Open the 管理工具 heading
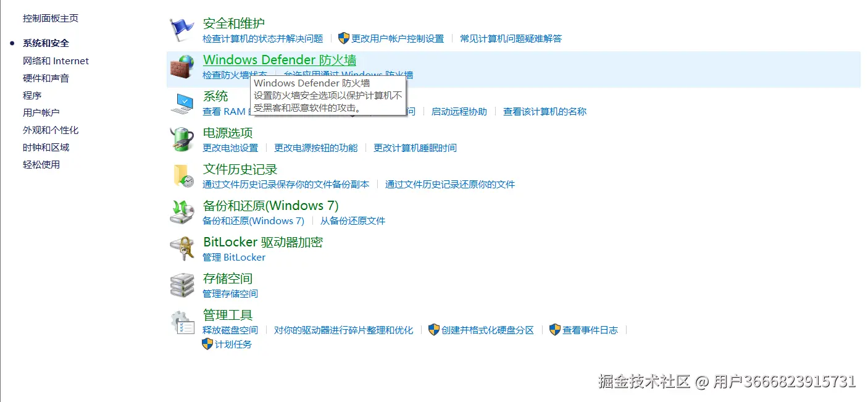The height and width of the screenshot is (402, 868). (x=228, y=315)
